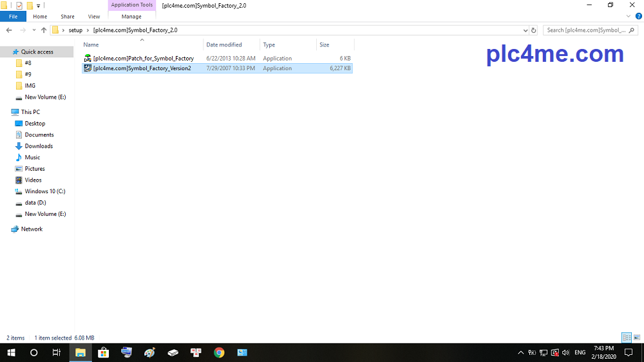Open Patch_for_Symbol_Factory application file icon
The image size is (644, 362).
[88, 59]
